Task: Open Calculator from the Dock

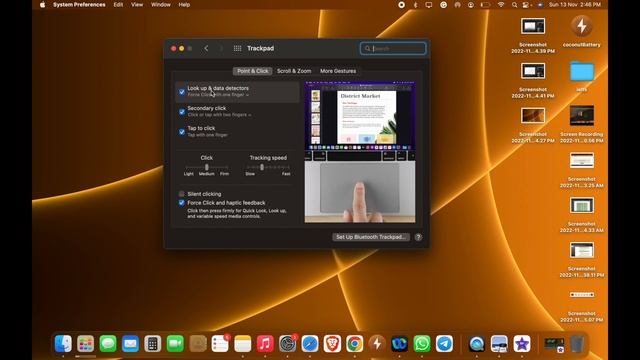Action: tap(153, 344)
